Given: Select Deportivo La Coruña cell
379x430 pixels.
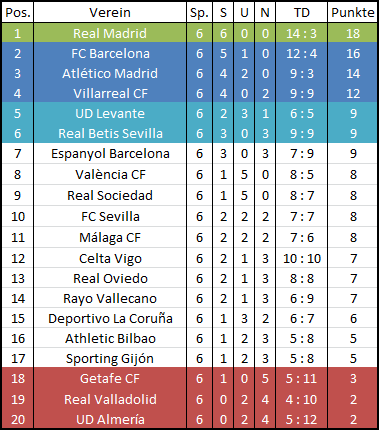Looking at the screenshot, I should pos(110,319).
